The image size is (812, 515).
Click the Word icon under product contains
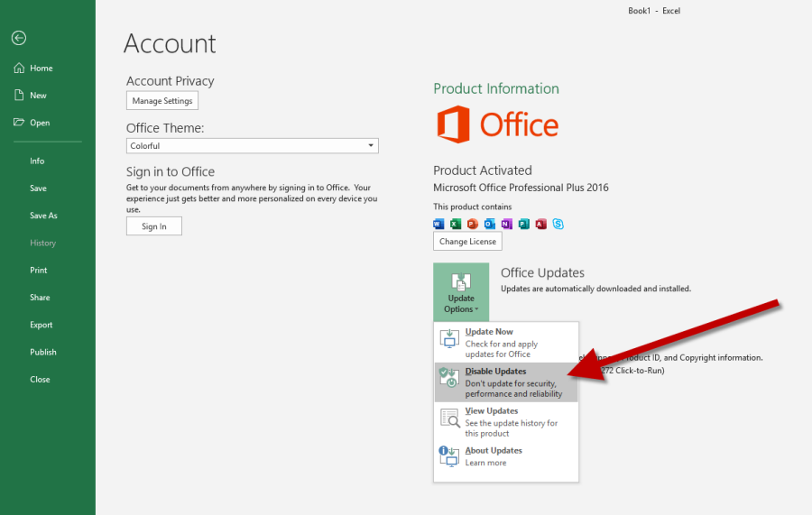(438, 224)
